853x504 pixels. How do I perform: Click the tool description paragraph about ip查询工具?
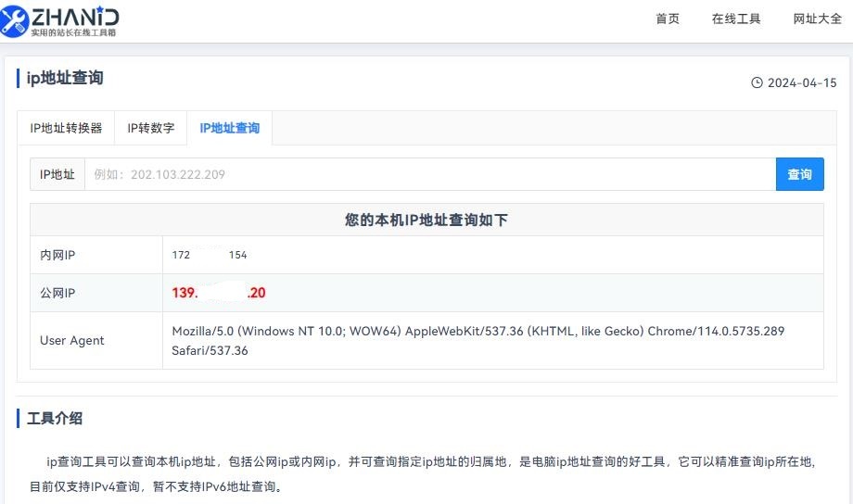point(422,474)
